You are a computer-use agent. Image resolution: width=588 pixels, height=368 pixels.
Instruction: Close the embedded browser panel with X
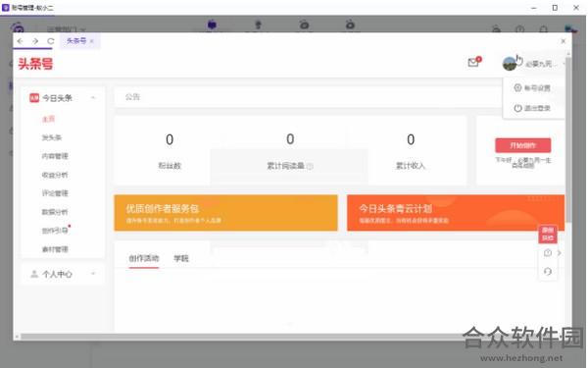point(563,41)
